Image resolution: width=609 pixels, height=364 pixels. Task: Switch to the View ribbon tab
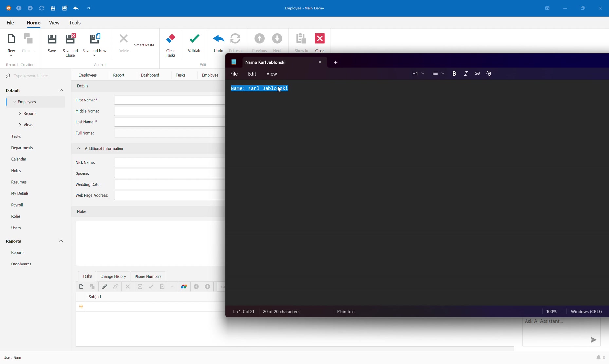(x=54, y=23)
